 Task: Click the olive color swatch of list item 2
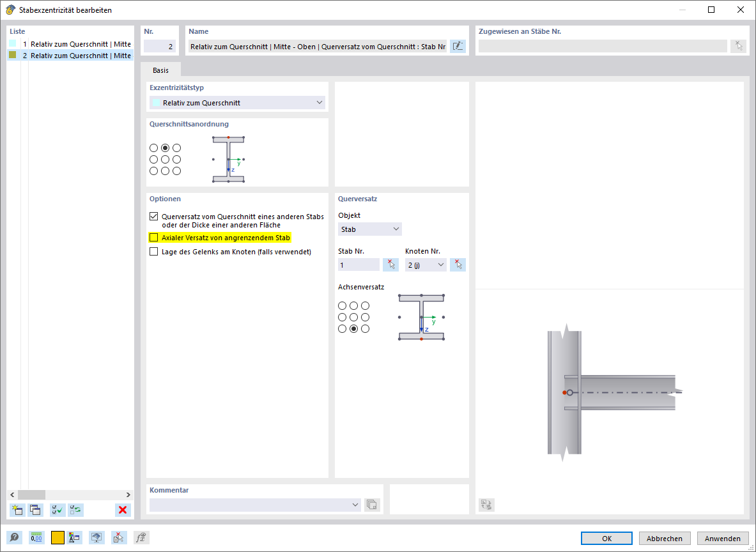click(x=13, y=55)
